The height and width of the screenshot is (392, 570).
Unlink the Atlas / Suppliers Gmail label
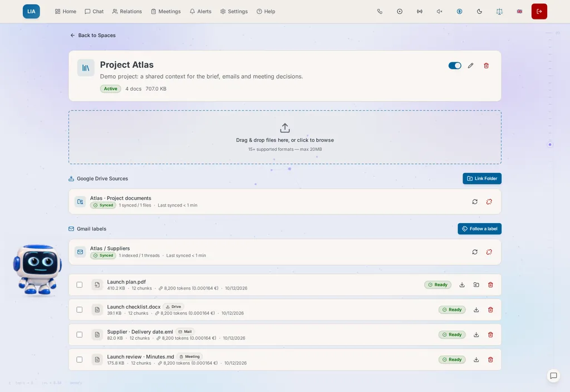[x=489, y=252]
